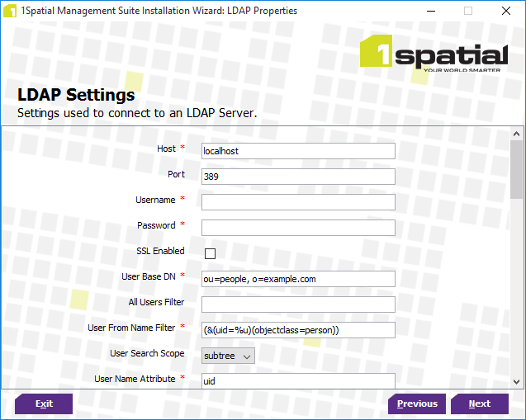Open the User Search Scope dropdown
The image size is (526, 420).
coord(229,356)
